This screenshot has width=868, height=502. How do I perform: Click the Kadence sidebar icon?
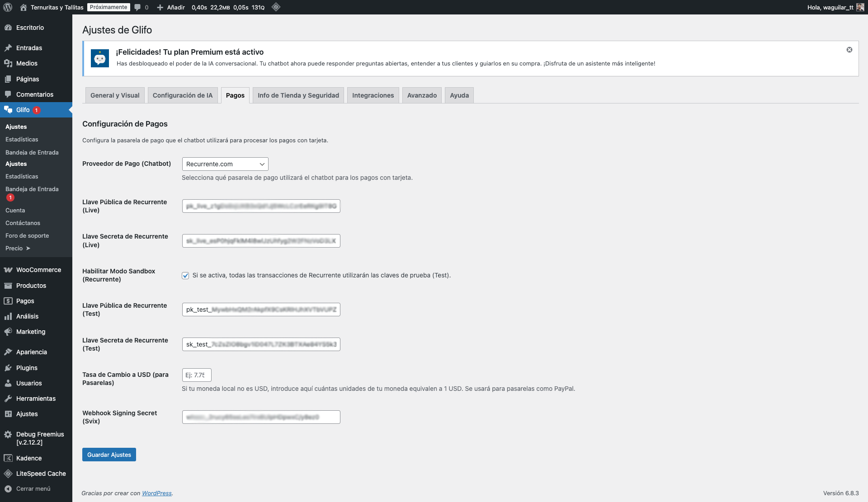8,458
